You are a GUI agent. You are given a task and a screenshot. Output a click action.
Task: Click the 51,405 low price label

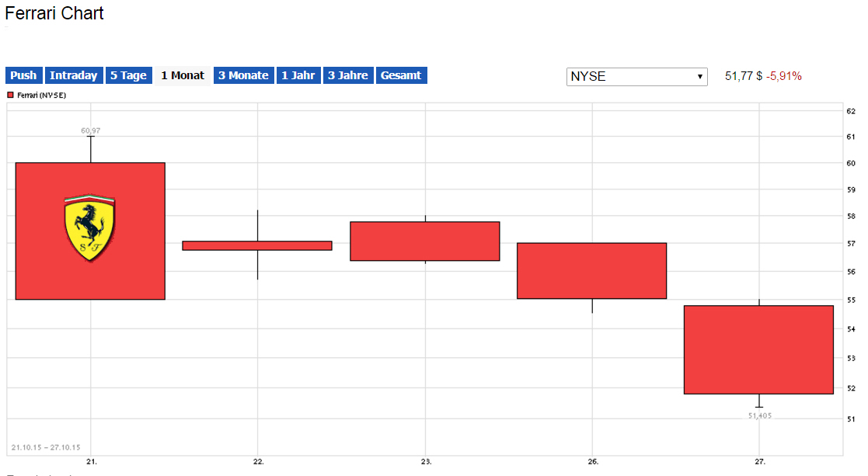[759, 415]
